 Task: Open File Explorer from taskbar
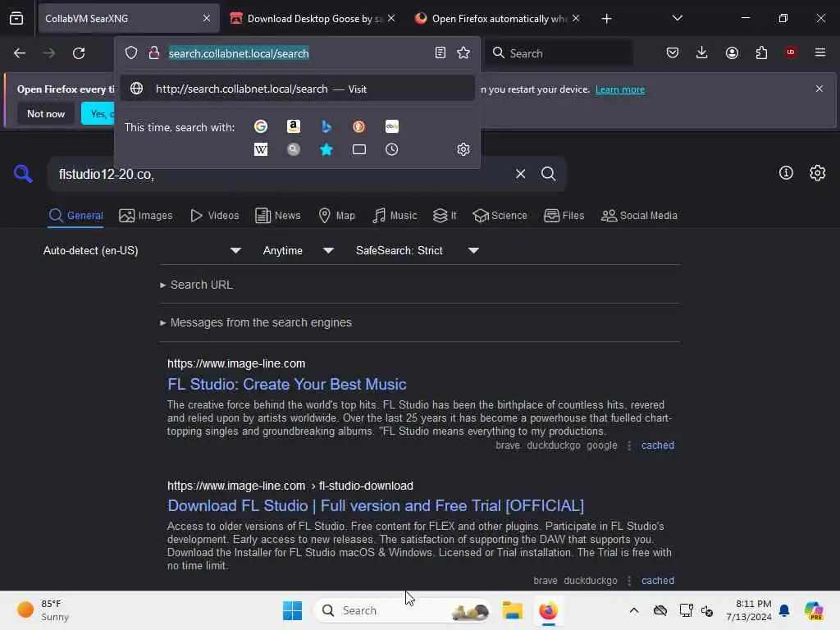(x=512, y=610)
